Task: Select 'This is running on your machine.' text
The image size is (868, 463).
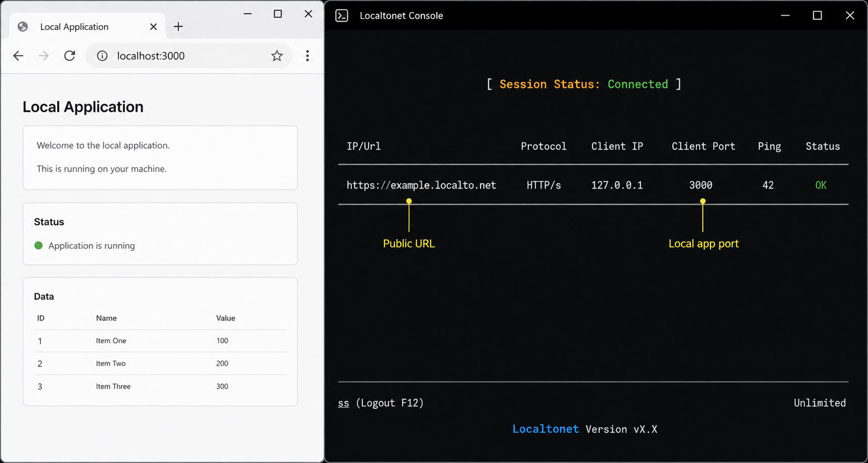Action: (x=102, y=169)
